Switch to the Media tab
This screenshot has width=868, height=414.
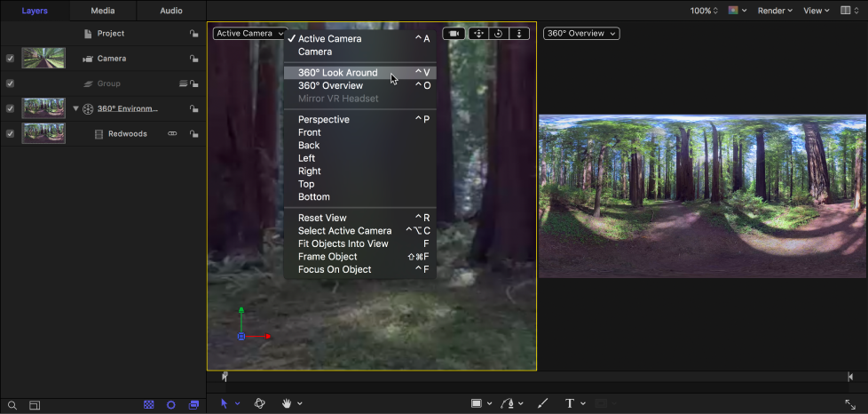(102, 11)
